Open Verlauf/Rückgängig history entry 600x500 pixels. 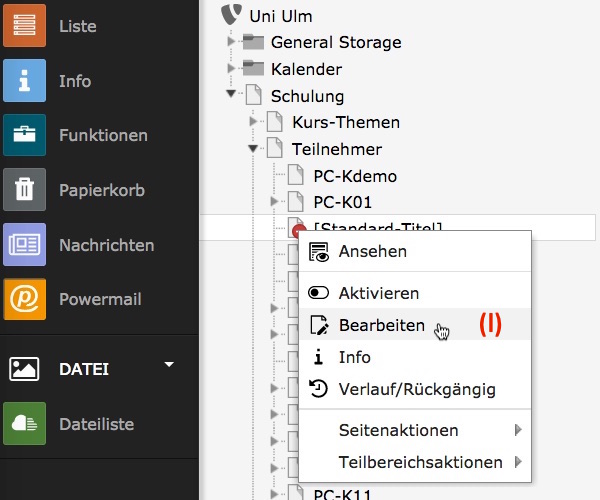pyautogui.click(x=416, y=389)
